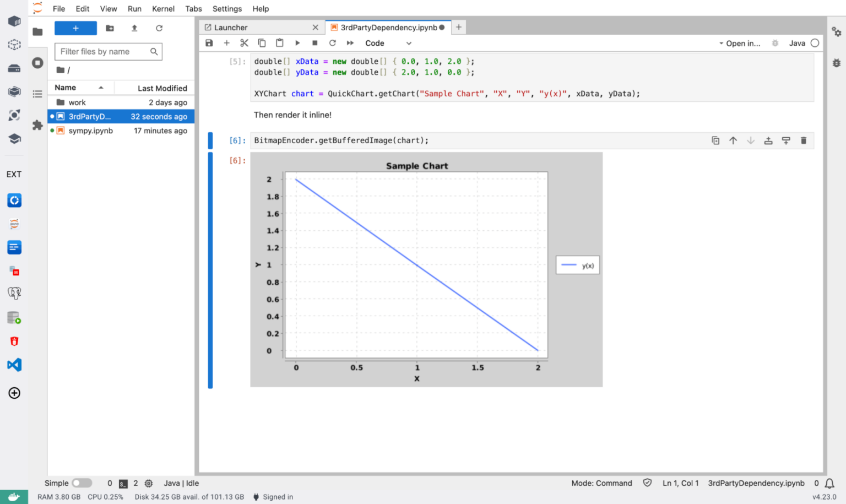The height and width of the screenshot is (504, 846).
Task: Open the Extension Manager puzzle icon
Action: (x=37, y=125)
